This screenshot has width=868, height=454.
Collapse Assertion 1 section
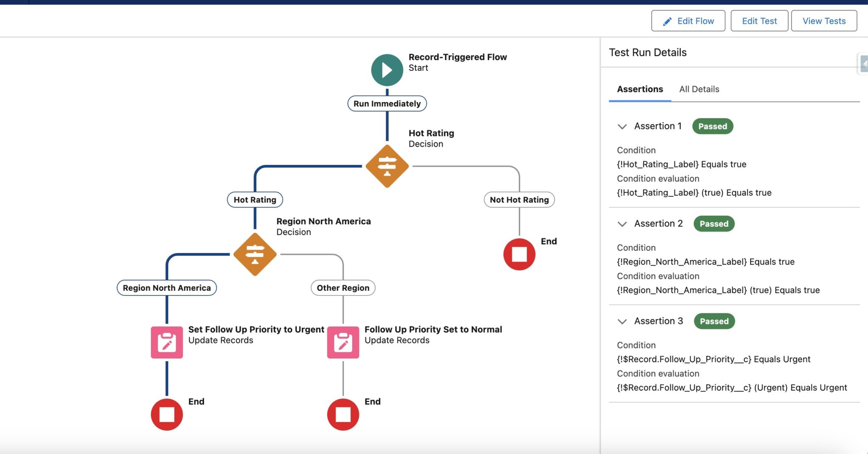(x=622, y=127)
